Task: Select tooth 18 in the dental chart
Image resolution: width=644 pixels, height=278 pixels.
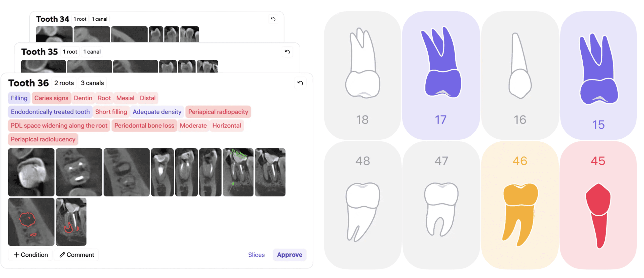Action: 362,75
